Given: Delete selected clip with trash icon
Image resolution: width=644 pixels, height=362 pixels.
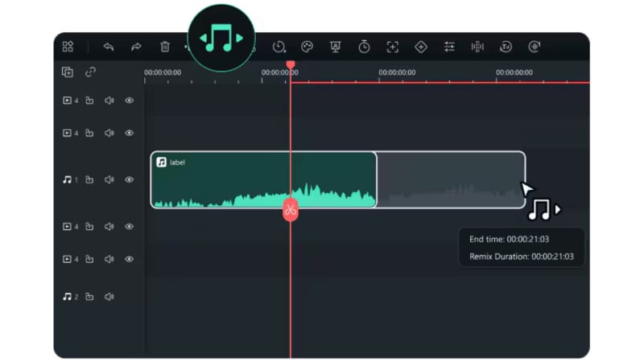Looking at the screenshot, I should pos(165,47).
